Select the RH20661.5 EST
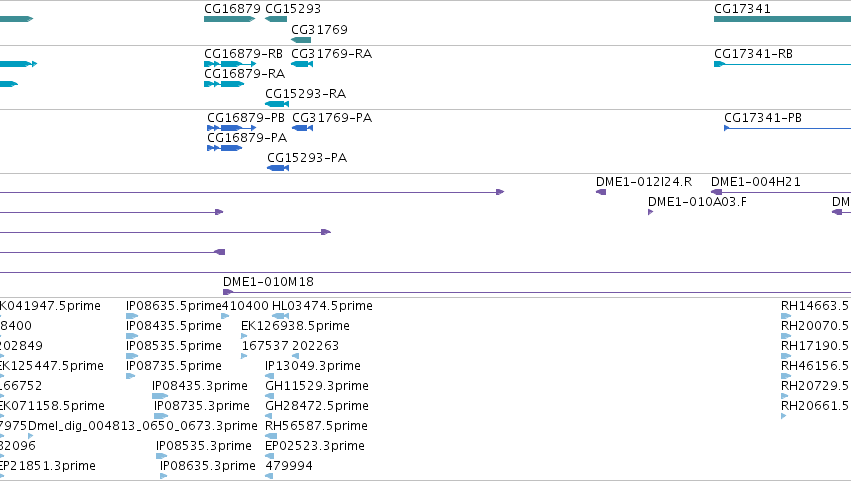Viewport: 851px width, 481px height. click(784, 416)
